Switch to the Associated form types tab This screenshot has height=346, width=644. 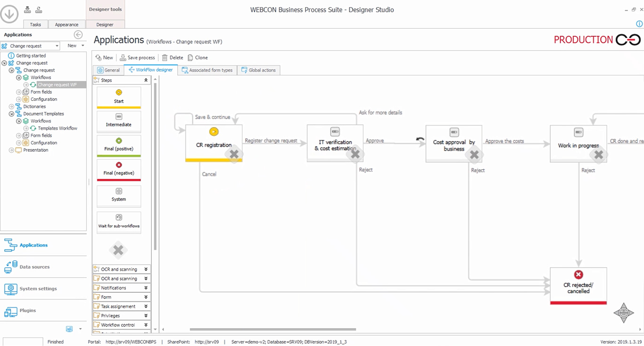tap(207, 70)
